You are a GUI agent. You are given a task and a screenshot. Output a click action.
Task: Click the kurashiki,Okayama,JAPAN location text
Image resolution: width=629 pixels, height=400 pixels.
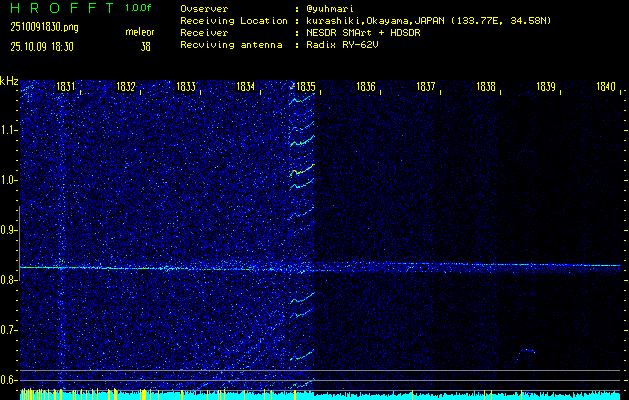click(428, 21)
